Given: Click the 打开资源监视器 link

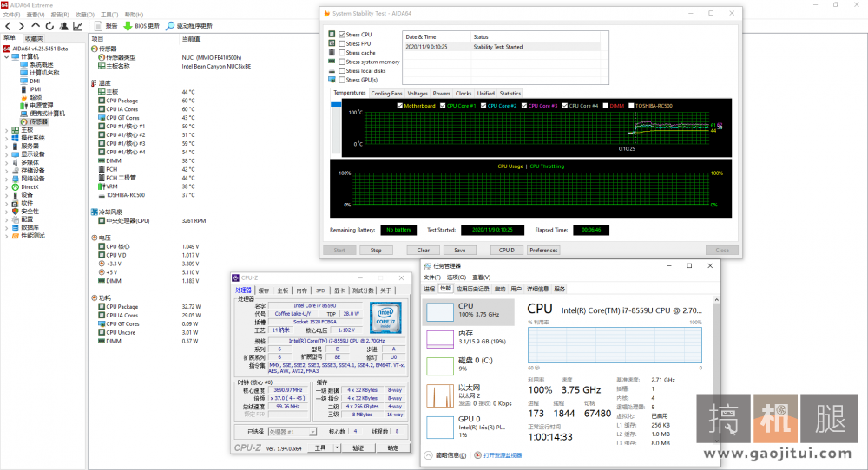Looking at the screenshot, I should coord(503,455).
